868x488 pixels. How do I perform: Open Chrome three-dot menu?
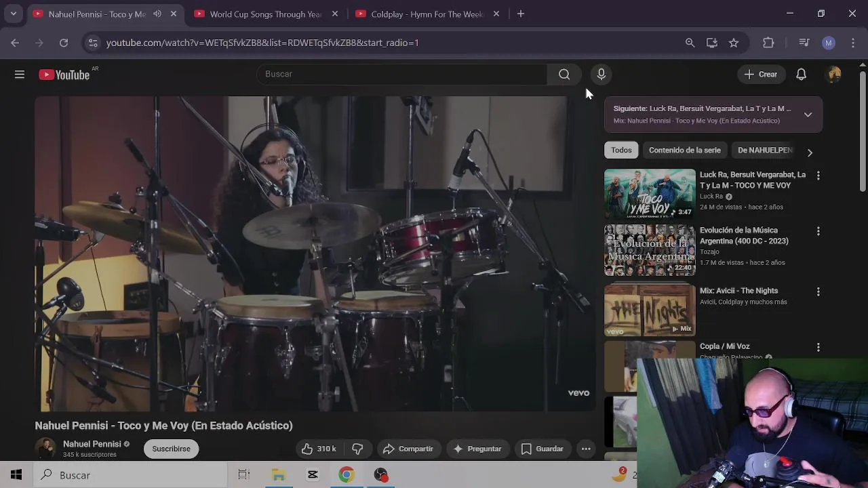pos(853,43)
